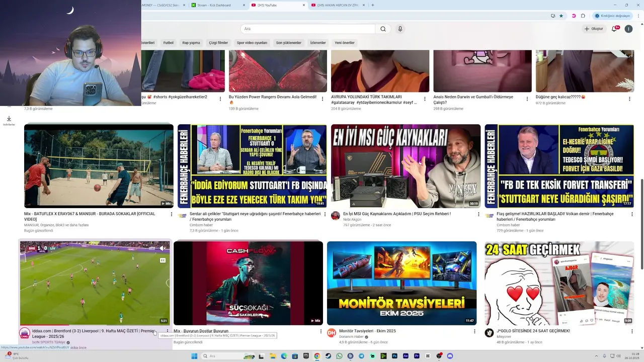Open a new browser tab
The height and width of the screenshot is (362, 644).
point(372,5)
